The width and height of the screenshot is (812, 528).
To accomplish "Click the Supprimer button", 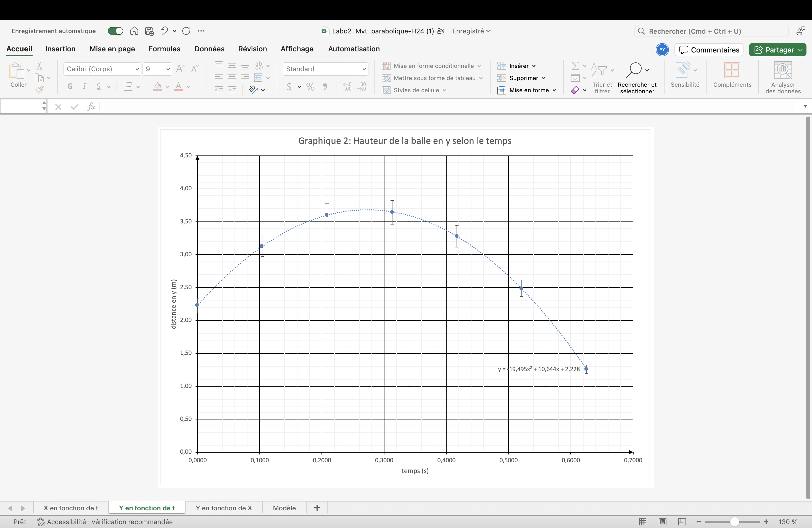I will pyautogui.click(x=521, y=78).
